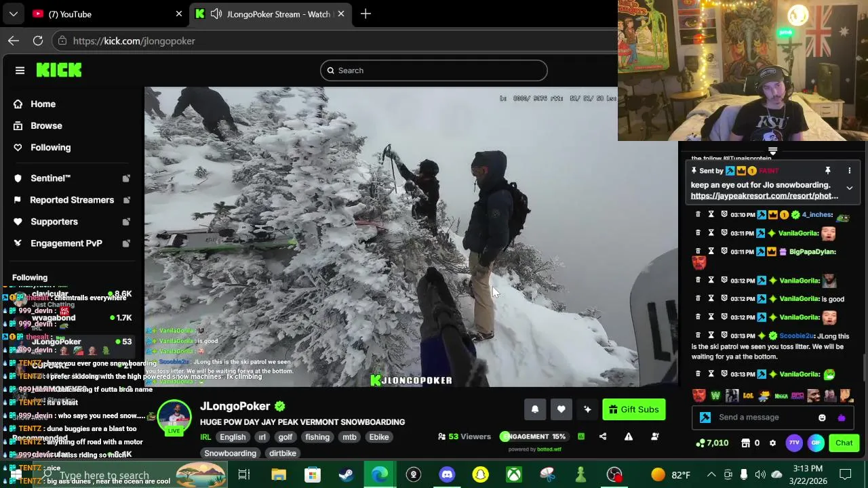868x488 pixels.
Task: Go to Home in Kick sidebar
Action: [43, 104]
